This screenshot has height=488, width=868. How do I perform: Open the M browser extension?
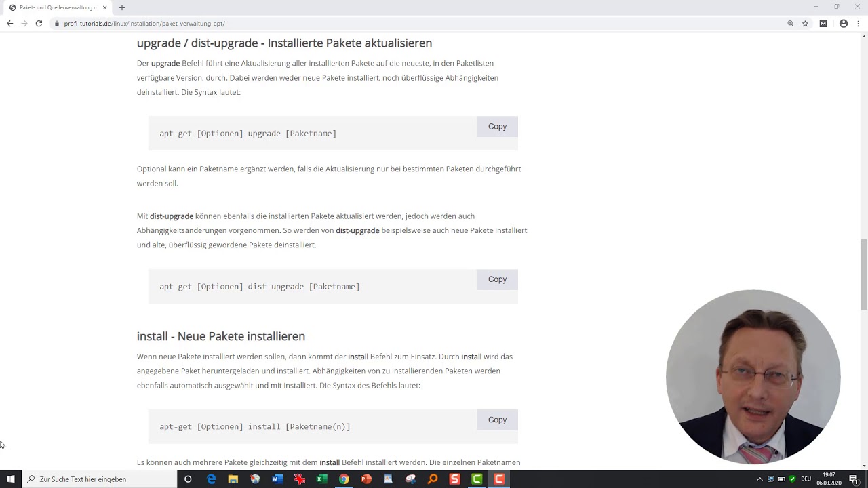coord(823,23)
